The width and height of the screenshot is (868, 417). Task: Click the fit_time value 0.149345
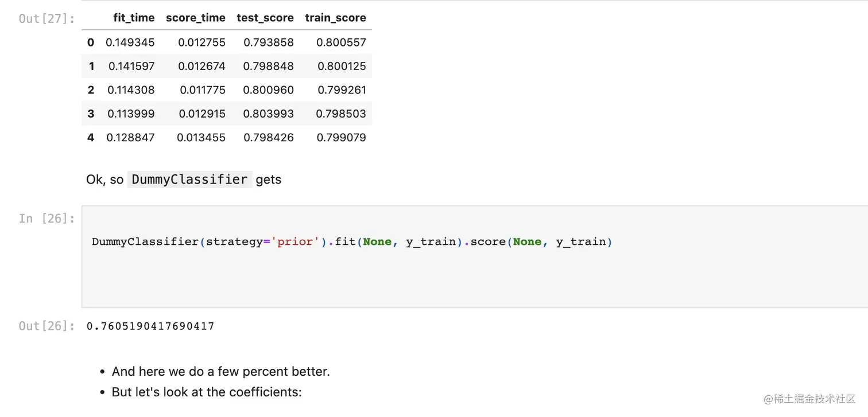[130, 42]
